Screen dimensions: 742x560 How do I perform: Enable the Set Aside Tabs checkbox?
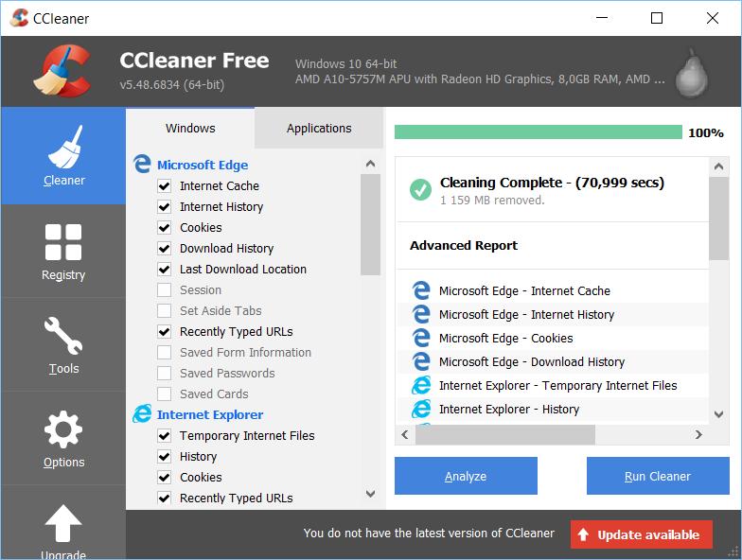(165, 310)
